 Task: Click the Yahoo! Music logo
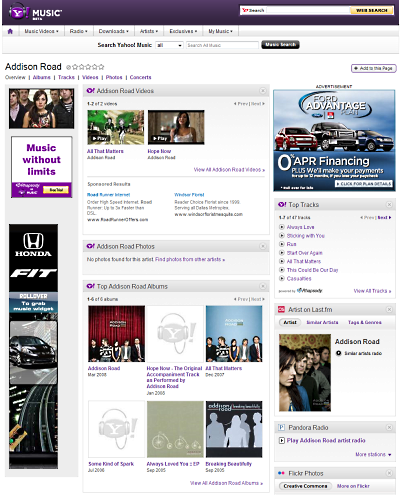[35, 13]
